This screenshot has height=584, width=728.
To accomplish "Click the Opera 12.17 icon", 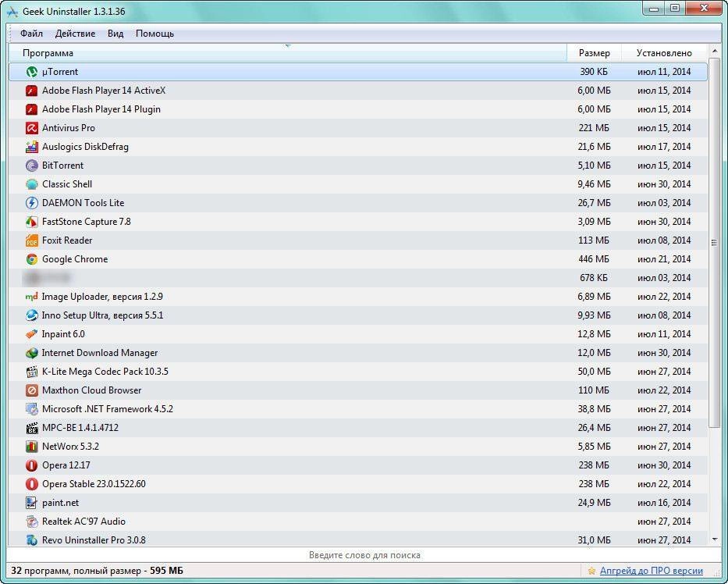I will click(x=31, y=465).
